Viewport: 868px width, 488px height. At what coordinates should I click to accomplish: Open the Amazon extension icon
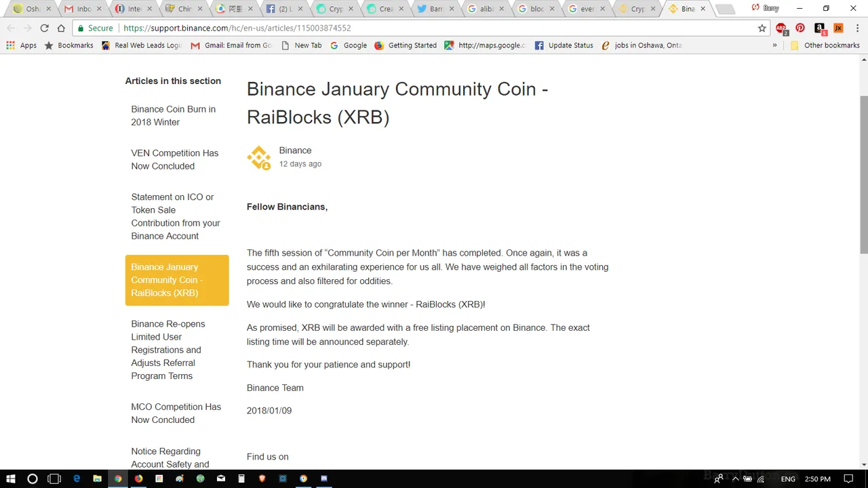(820, 28)
